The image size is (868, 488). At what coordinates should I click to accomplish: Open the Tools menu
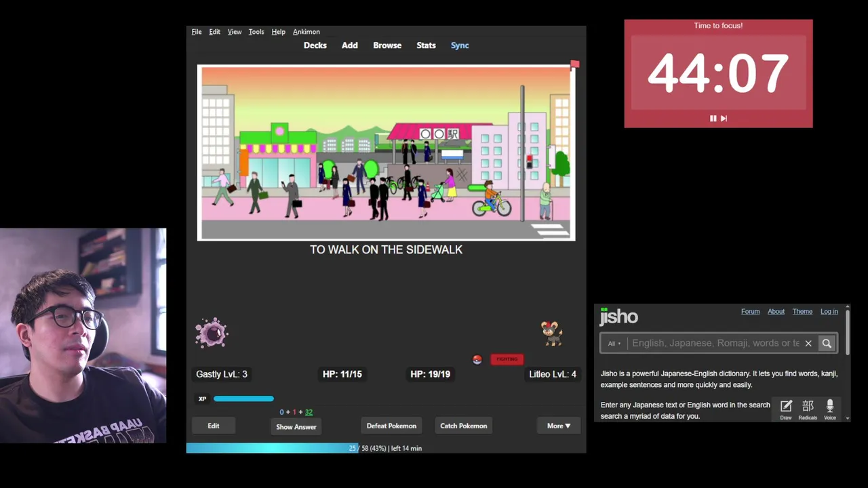click(256, 32)
